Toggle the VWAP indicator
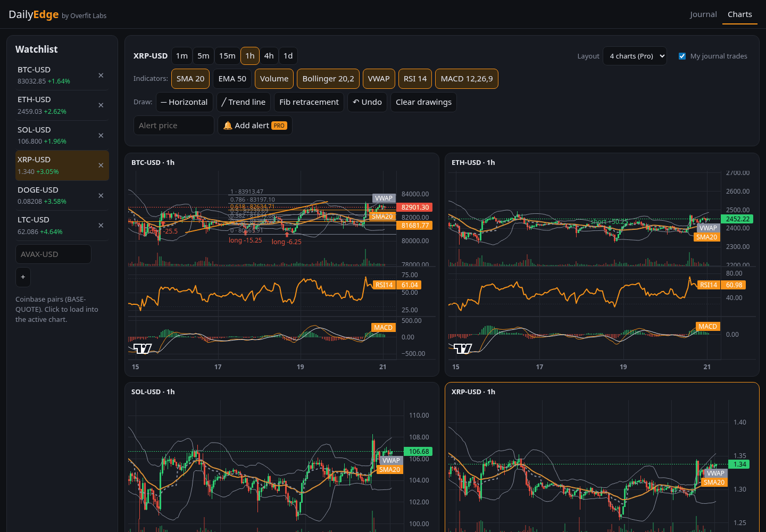Screen dimensions: 766x532 (379, 79)
